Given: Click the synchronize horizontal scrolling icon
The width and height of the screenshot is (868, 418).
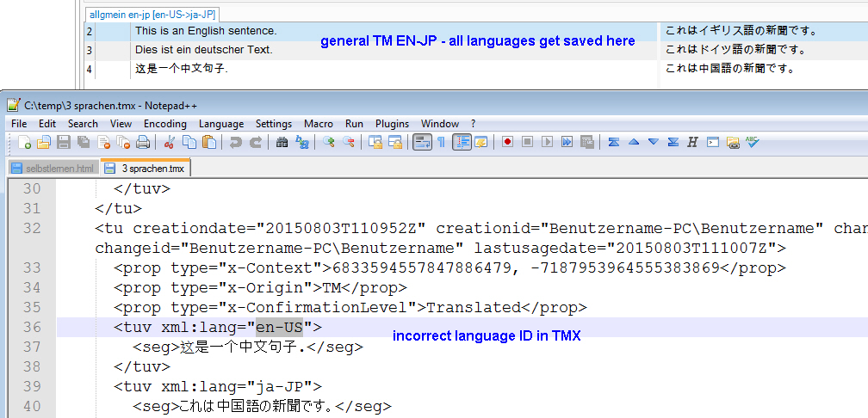Looking at the screenshot, I should [x=394, y=143].
